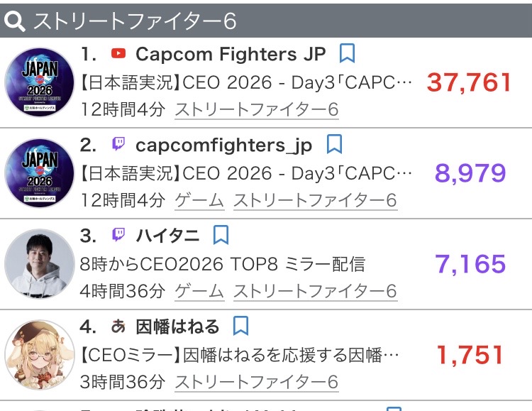Viewport: 532px width, 411px height.
Task: Focus the ストリートファイター6 search field
Action: coord(266,21)
